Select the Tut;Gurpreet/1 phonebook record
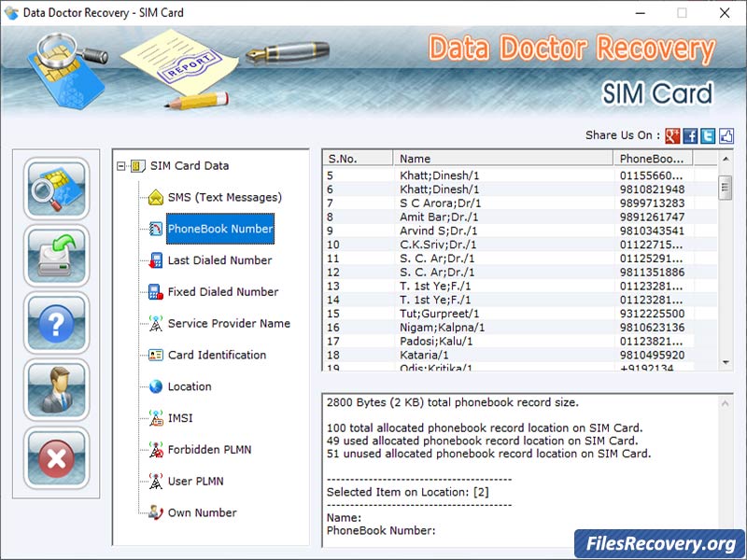The height and width of the screenshot is (560, 747). click(x=467, y=314)
